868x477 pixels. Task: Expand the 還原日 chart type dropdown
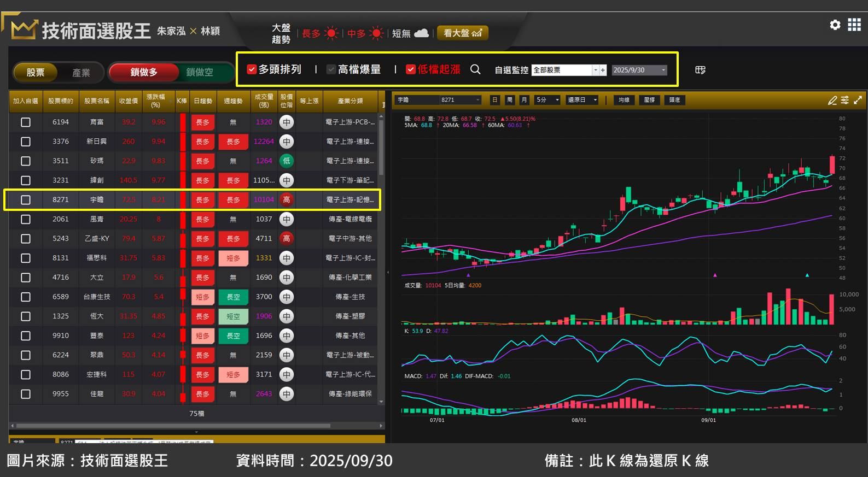[x=595, y=100]
